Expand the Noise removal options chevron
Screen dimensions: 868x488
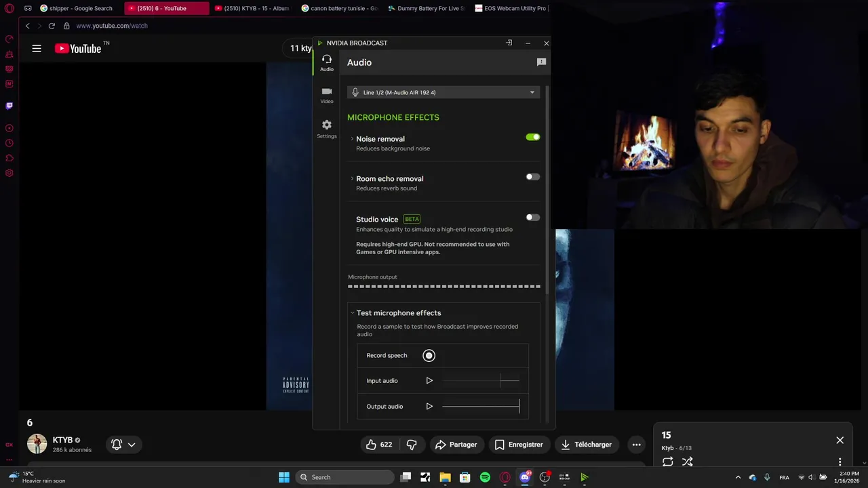tap(352, 139)
